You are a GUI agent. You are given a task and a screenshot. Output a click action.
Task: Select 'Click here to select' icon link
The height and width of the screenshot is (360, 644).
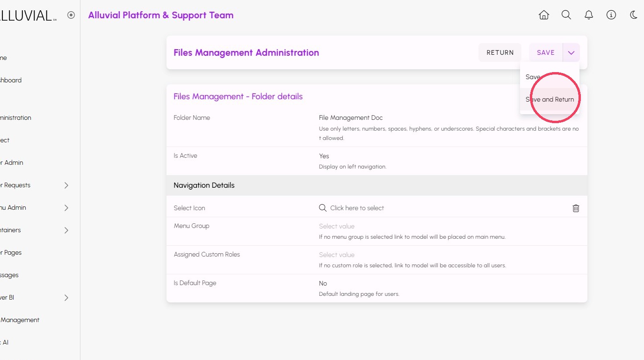(x=357, y=208)
